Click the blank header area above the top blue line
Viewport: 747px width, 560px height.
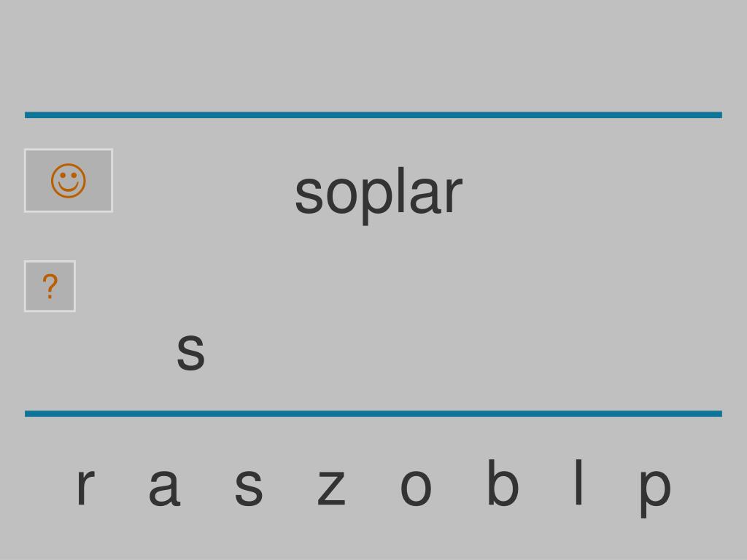[373, 55]
